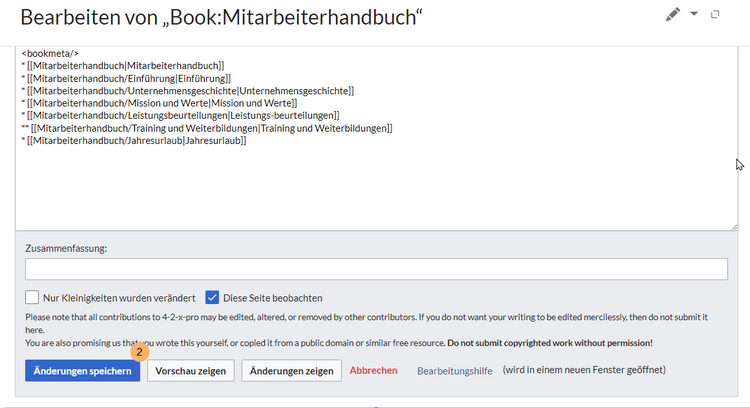This screenshot has height=408, width=750.
Task: Place cursor in the Einführung entry line
Action: (130, 78)
